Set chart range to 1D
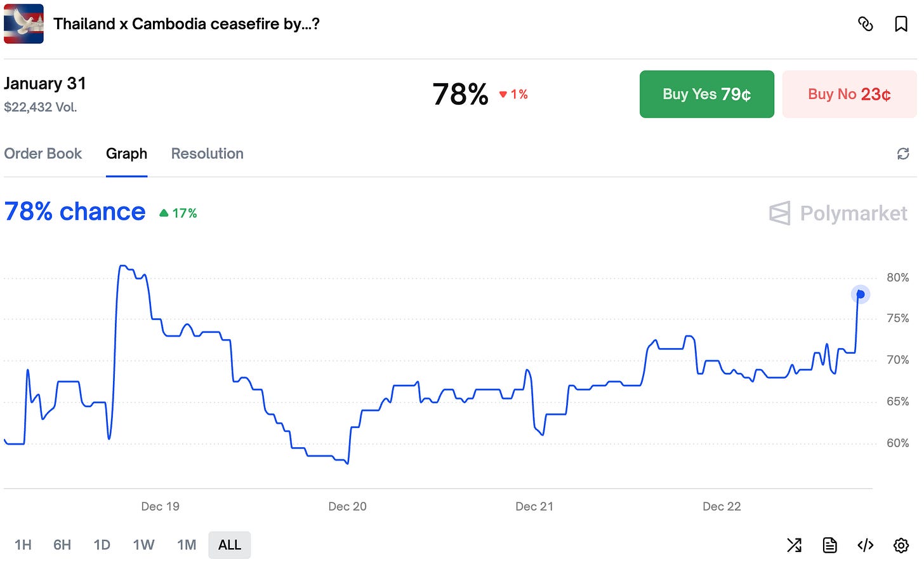This screenshot has width=924, height=564. click(x=102, y=545)
